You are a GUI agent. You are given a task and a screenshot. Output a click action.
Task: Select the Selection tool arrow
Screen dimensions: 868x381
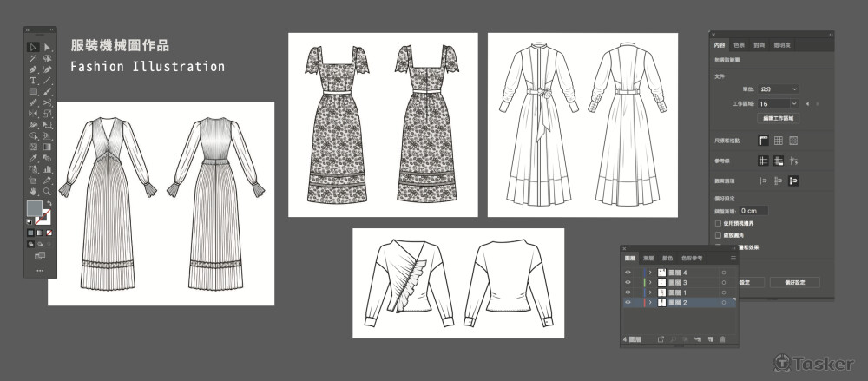(32, 47)
